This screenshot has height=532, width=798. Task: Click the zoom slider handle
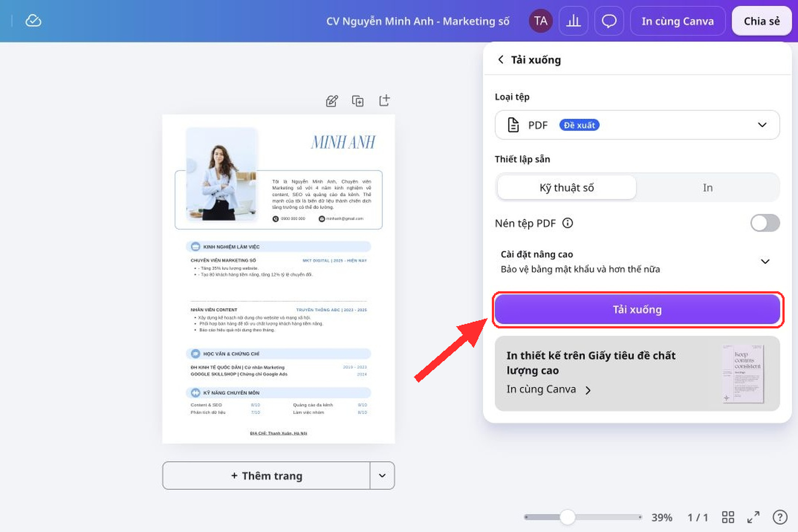(567, 517)
